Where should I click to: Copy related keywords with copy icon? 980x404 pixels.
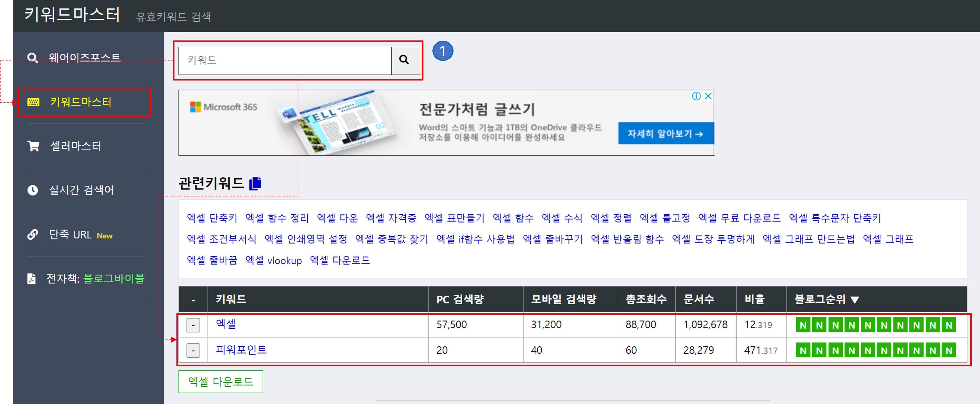tap(255, 183)
